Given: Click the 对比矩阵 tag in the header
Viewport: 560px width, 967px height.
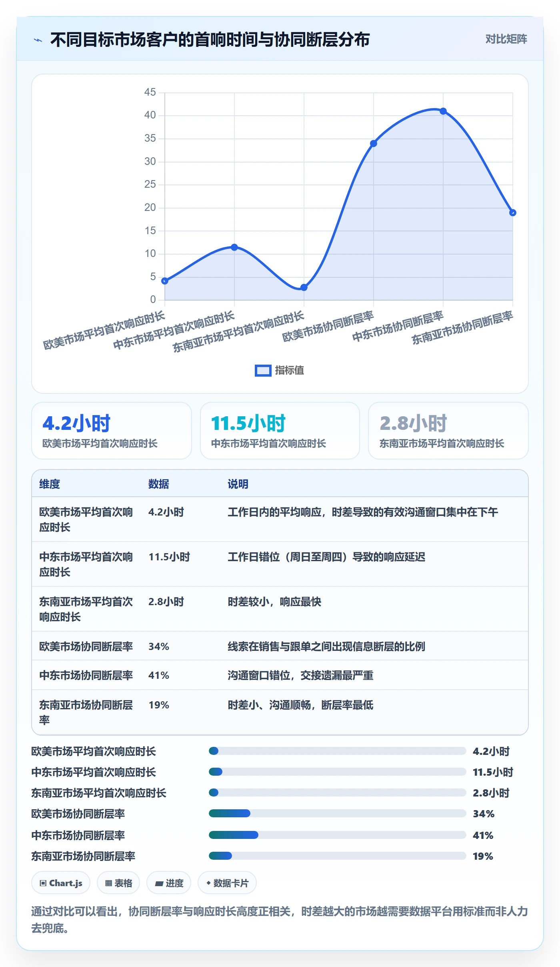Looking at the screenshot, I should 506,39.
